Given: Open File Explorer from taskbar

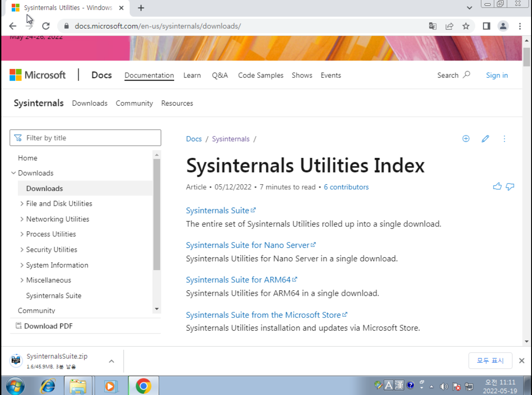Looking at the screenshot, I should click(x=78, y=386).
